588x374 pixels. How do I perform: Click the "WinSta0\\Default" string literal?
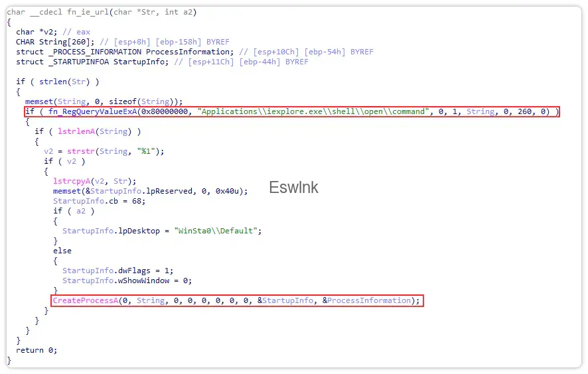coord(218,231)
